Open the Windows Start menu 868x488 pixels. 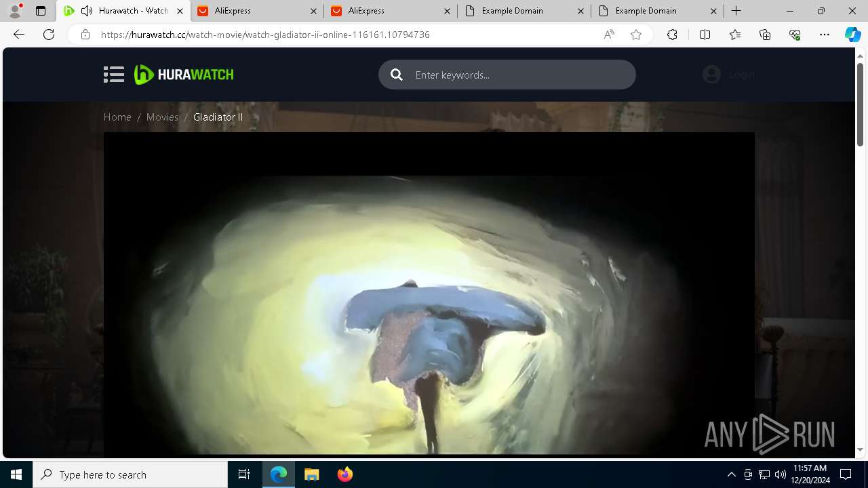[16, 474]
